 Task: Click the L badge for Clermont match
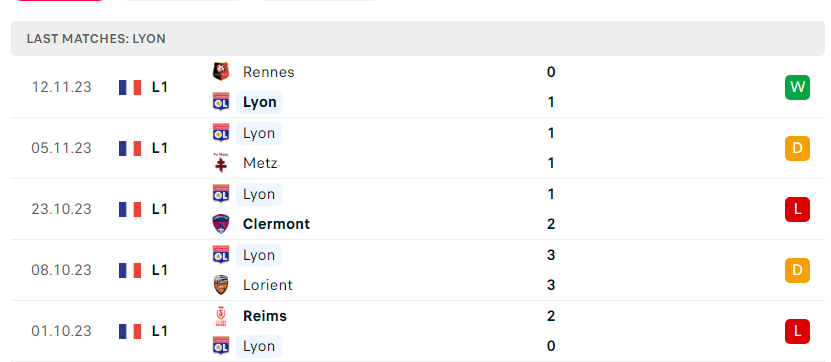[x=797, y=209]
